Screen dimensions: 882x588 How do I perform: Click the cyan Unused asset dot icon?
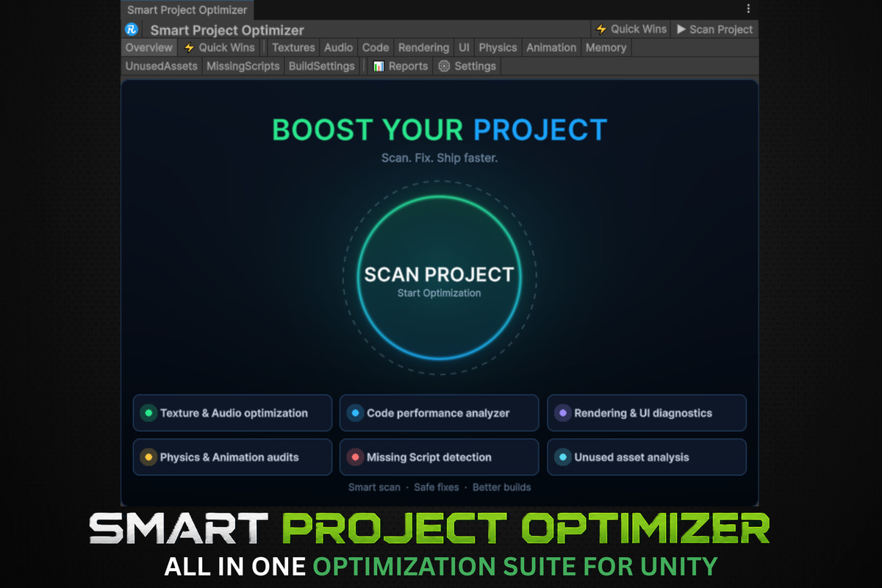click(x=562, y=457)
